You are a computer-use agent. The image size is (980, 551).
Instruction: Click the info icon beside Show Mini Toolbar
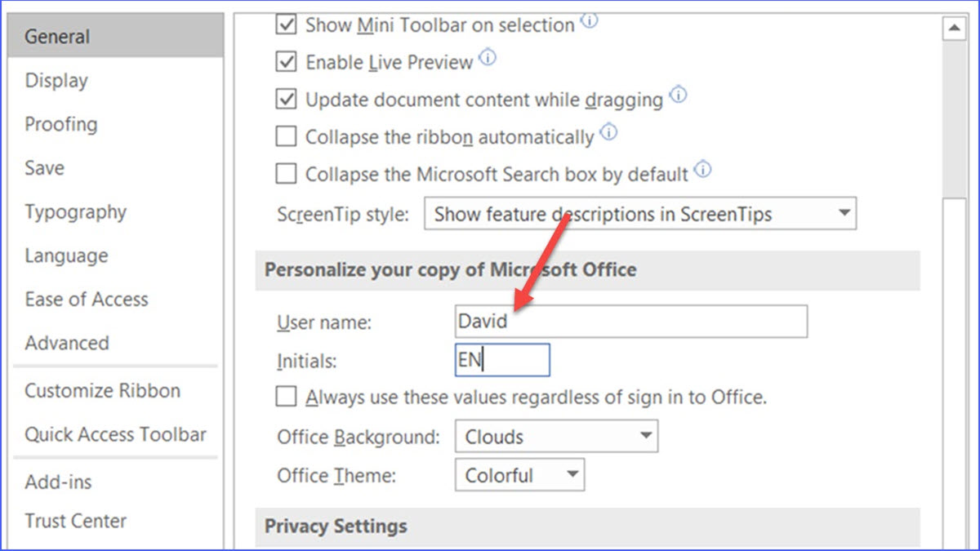pyautogui.click(x=590, y=20)
